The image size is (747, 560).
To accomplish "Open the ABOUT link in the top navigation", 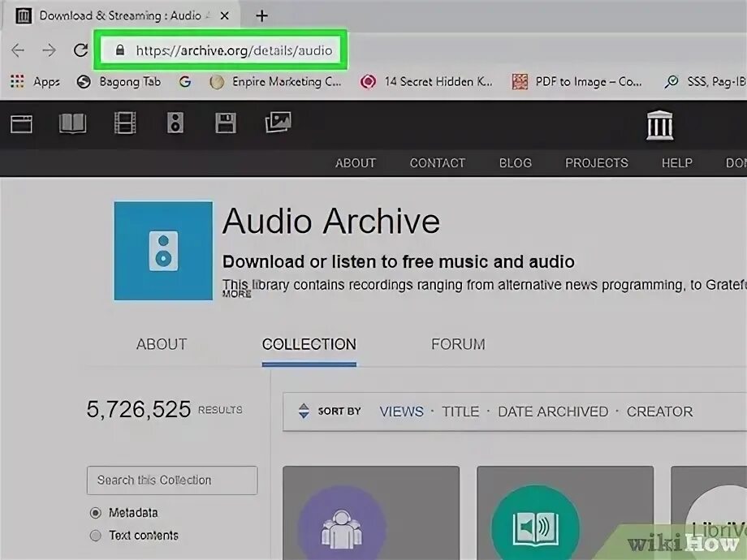I will coord(356,163).
